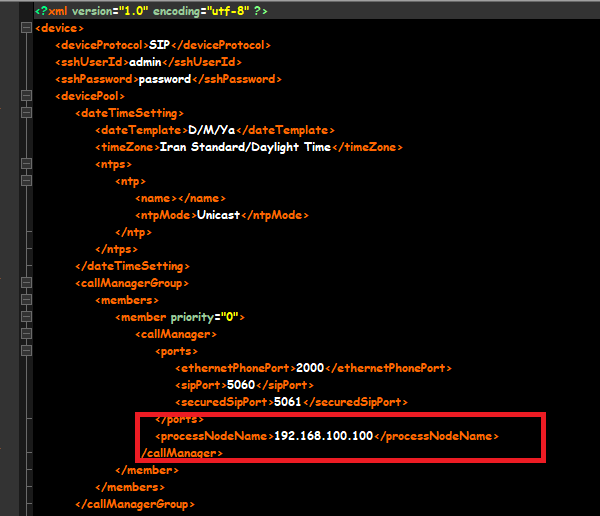Fold the callManager block
This screenshot has height=516, width=600.
click(25, 334)
